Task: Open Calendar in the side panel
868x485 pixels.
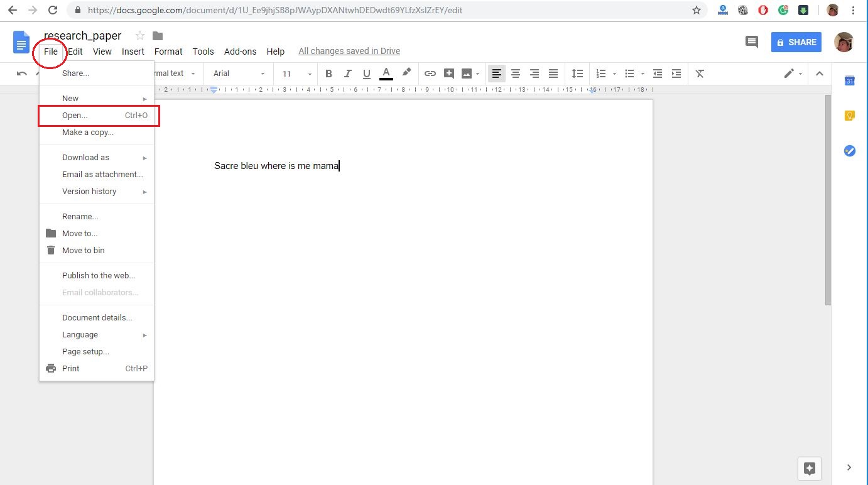Action: (850, 80)
